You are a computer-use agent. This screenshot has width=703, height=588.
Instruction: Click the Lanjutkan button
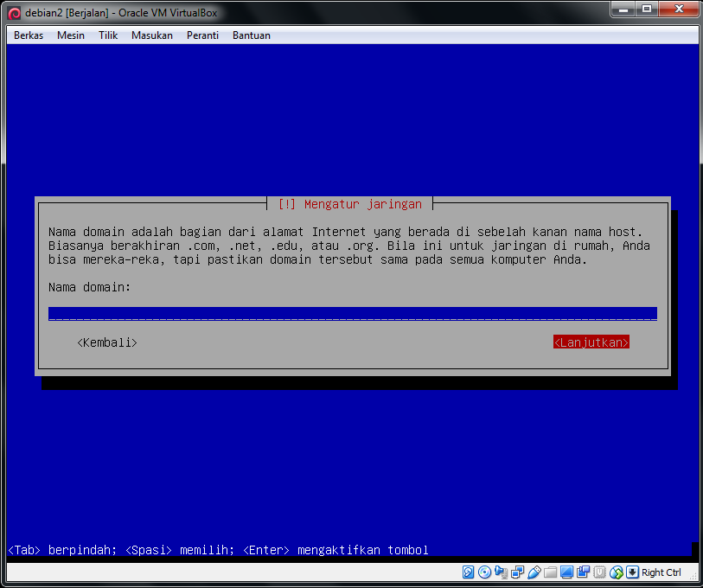[591, 342]
